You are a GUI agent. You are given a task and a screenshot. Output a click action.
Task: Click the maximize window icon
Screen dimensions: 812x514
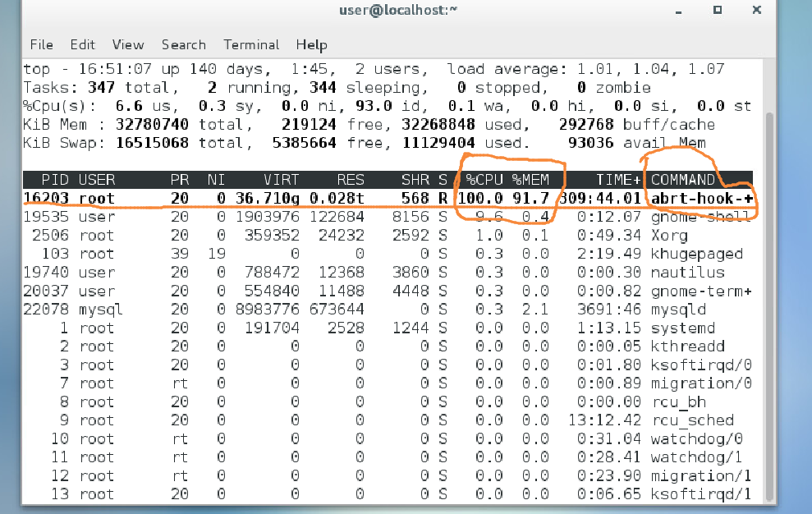pyautogui.click(x=718, y=11)
